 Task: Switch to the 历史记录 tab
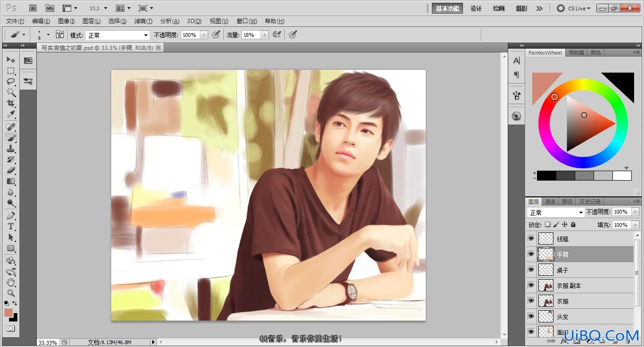[590, 202]
